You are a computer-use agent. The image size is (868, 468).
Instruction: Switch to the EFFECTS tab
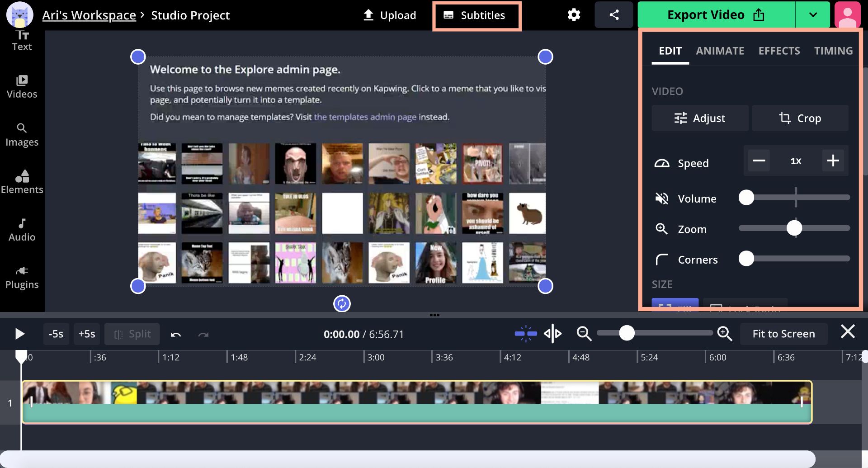779,51
